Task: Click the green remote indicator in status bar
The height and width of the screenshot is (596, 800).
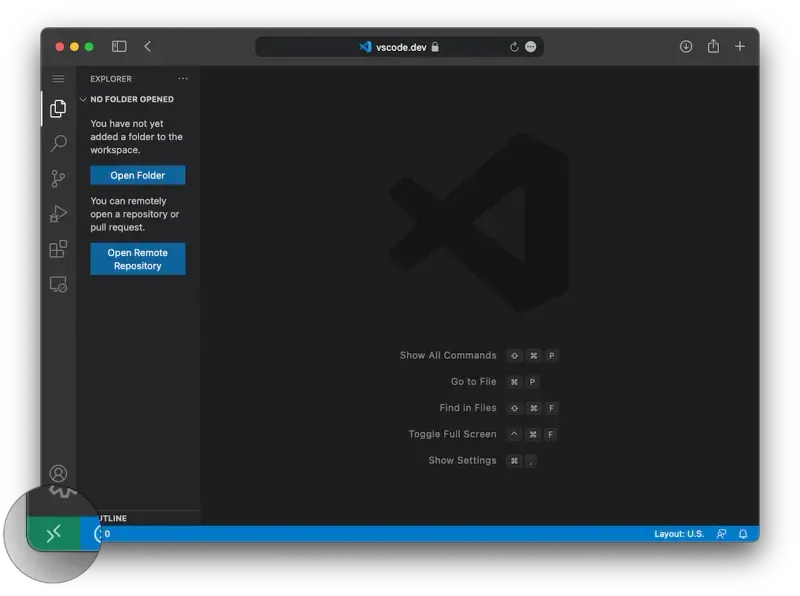Action: coord(54,534)
